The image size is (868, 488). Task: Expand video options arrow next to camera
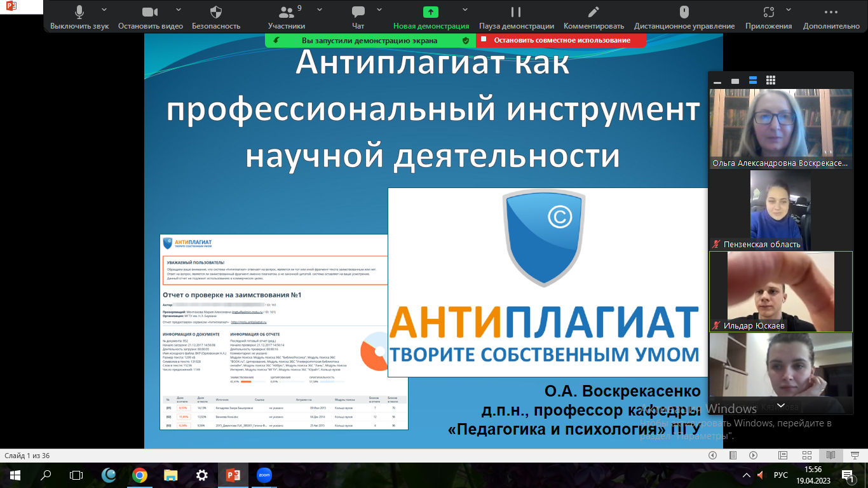coord(179,10)
